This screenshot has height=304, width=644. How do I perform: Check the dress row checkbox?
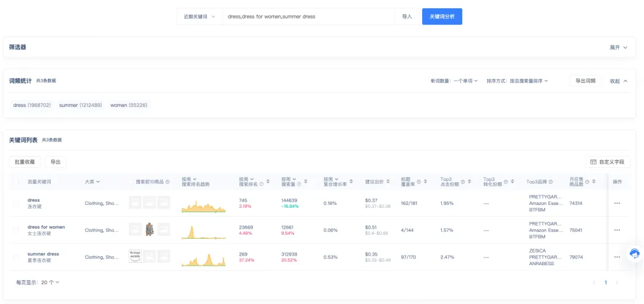click(16, 203)
